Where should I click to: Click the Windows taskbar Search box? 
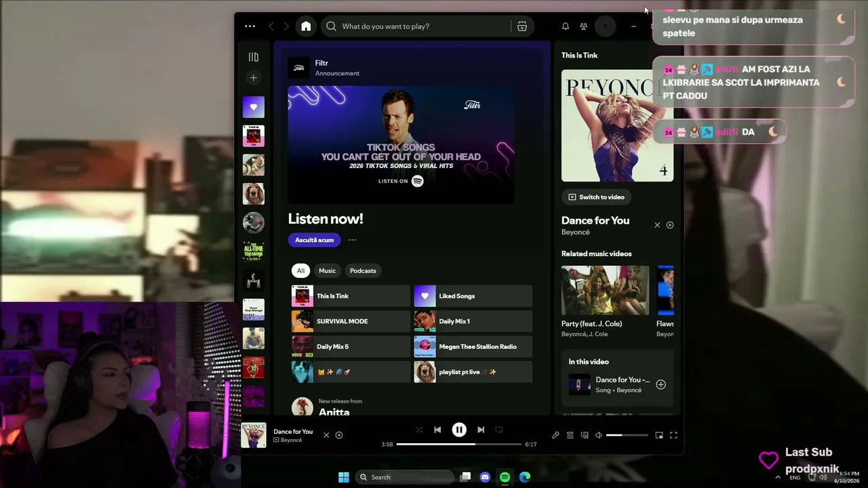coord(404,477)
